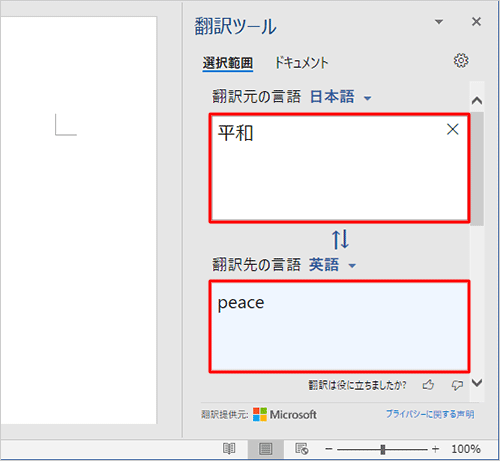Zoom in with the plus button
This screenshot has height=461, width=500.
435,449
